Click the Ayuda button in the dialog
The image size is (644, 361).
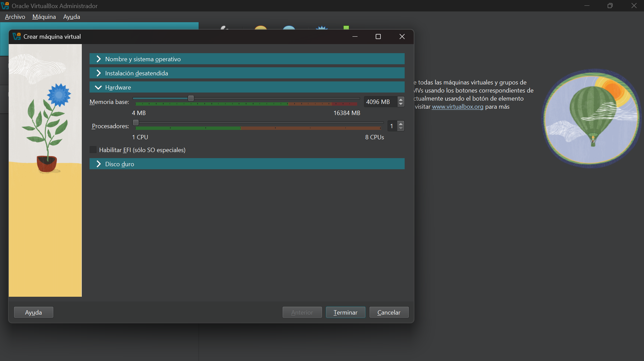(33, 312)
